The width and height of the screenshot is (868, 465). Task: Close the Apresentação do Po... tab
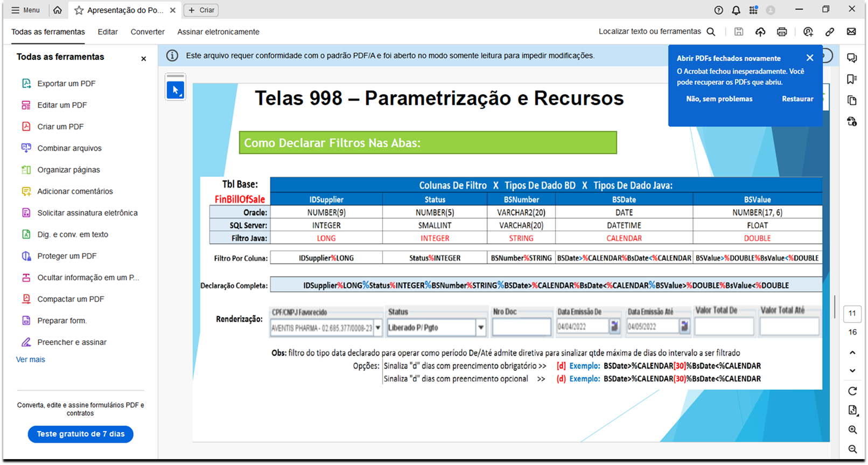172,10
